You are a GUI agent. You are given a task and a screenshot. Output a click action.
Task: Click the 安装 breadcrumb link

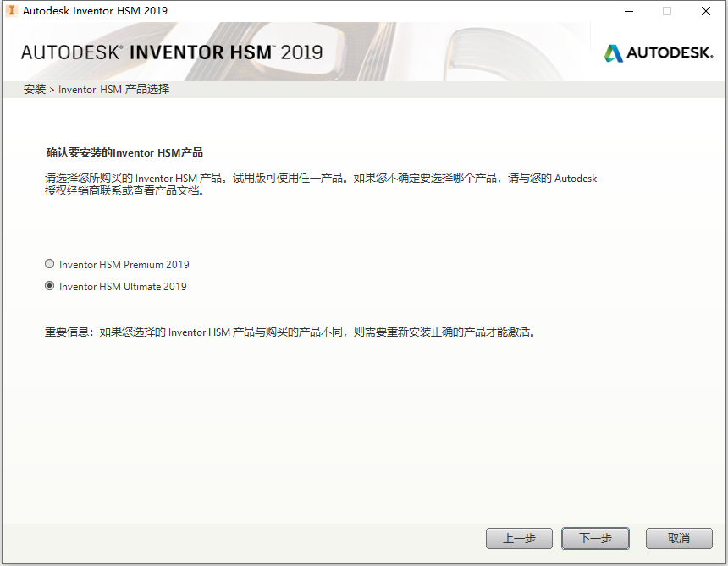tap(35, 89)
